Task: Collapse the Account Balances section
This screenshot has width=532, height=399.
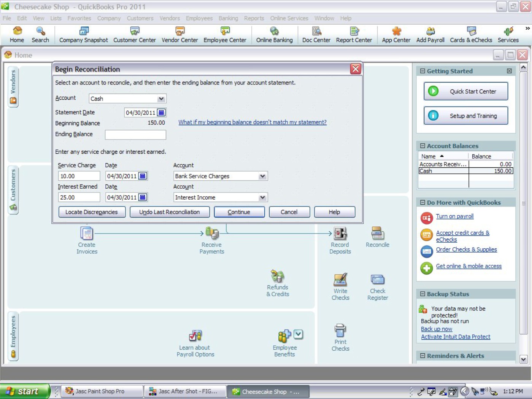Action: click(x=422, y=146)
